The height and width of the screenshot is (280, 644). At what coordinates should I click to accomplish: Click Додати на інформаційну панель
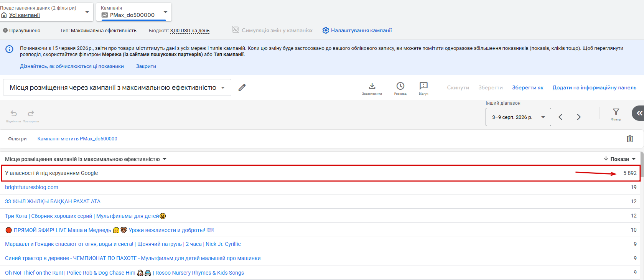(595, 87)
